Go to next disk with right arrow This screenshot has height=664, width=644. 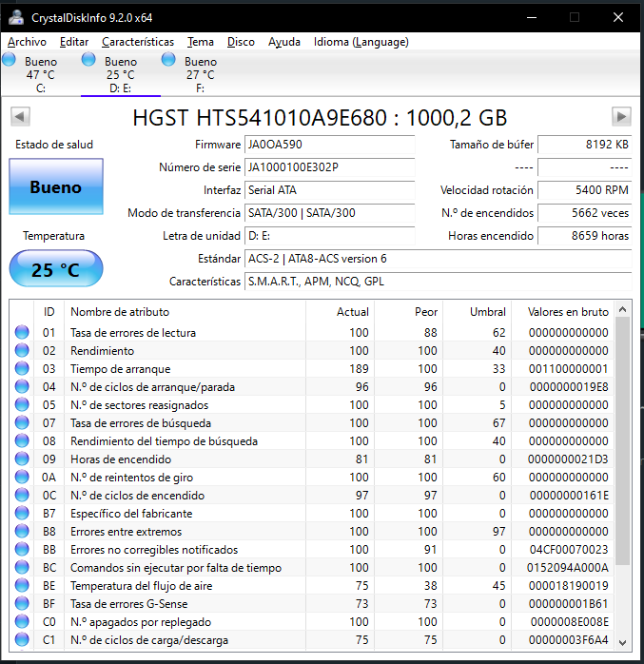coord(621,116)
